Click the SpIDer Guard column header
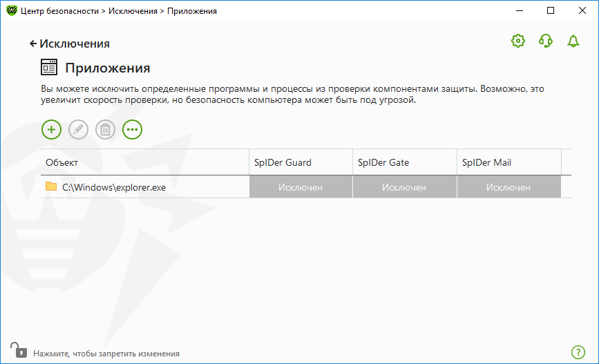 [301, 162]
